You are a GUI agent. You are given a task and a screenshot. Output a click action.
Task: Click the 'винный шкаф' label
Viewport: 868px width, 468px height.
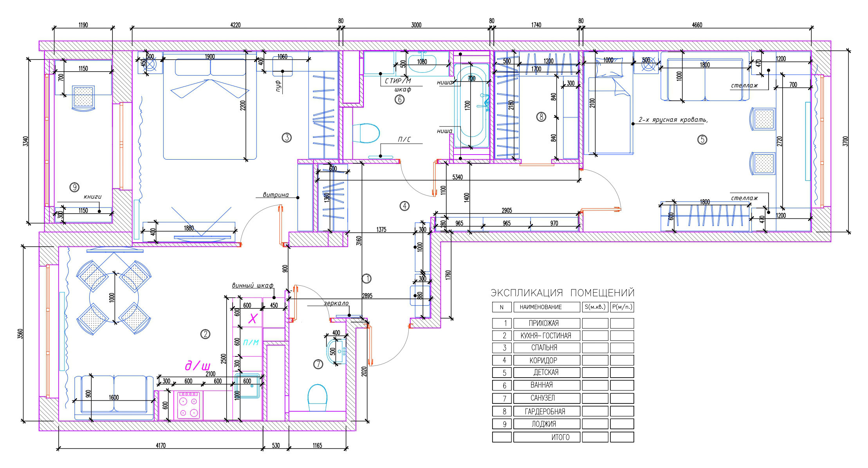[253, 286]
